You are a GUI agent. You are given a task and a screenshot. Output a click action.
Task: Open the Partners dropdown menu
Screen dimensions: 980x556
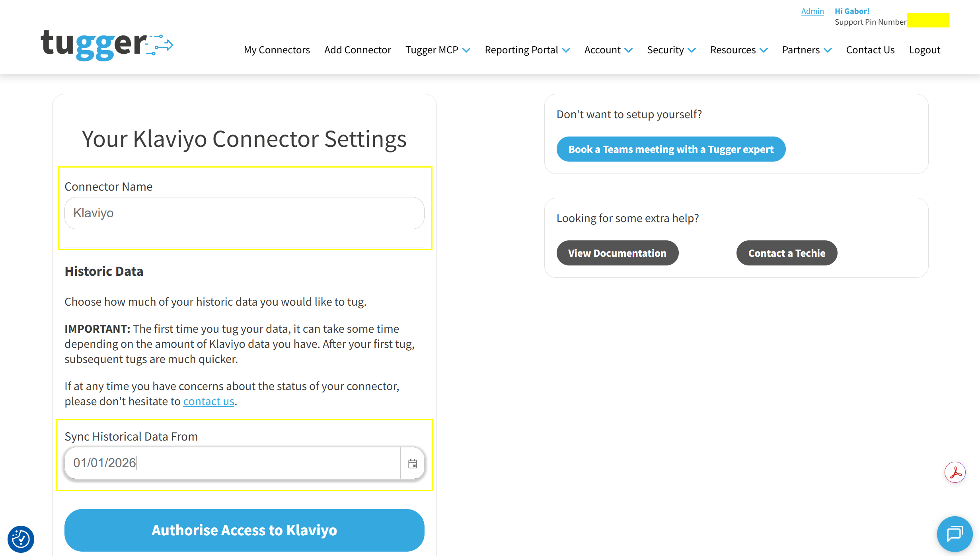[807, 50]
